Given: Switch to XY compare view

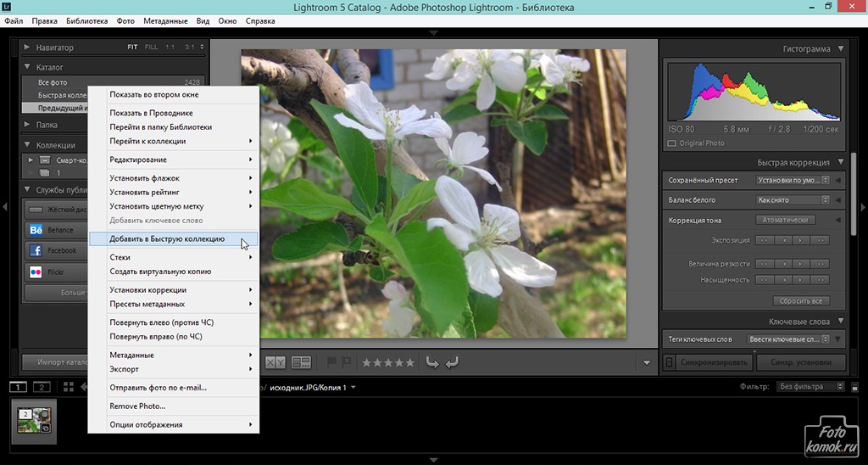Looking at the screenshot, I should tap(275, 362).
